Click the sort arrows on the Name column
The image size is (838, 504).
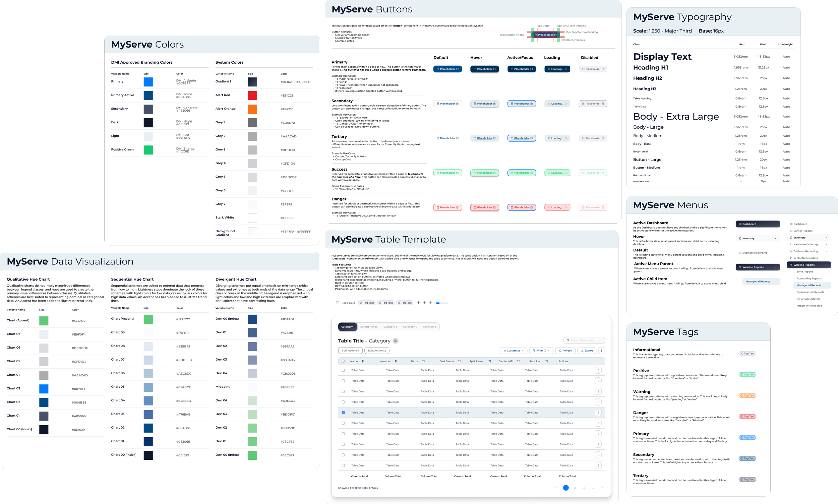tap(363, 361)
